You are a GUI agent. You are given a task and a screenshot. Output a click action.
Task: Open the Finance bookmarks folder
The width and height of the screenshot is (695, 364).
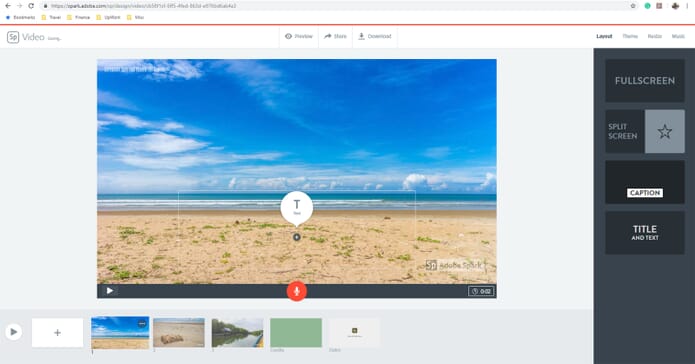pyautogui.click(x=78, y=17)
